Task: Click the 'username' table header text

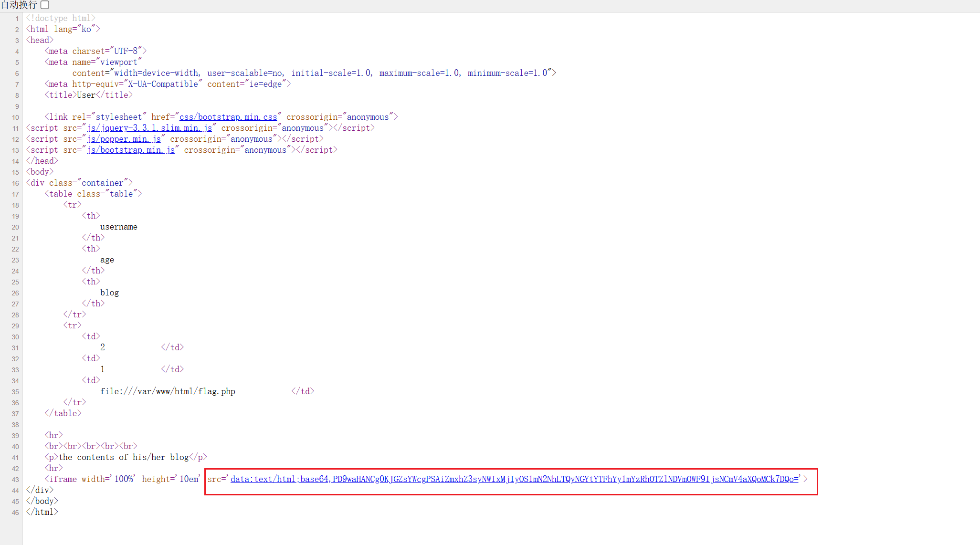Action: (119, 227)
